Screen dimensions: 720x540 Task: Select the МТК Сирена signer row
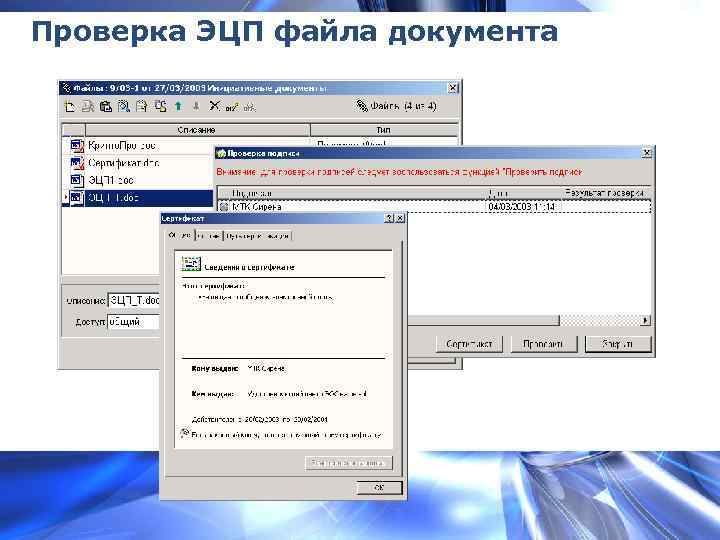[x=434, y=207]
